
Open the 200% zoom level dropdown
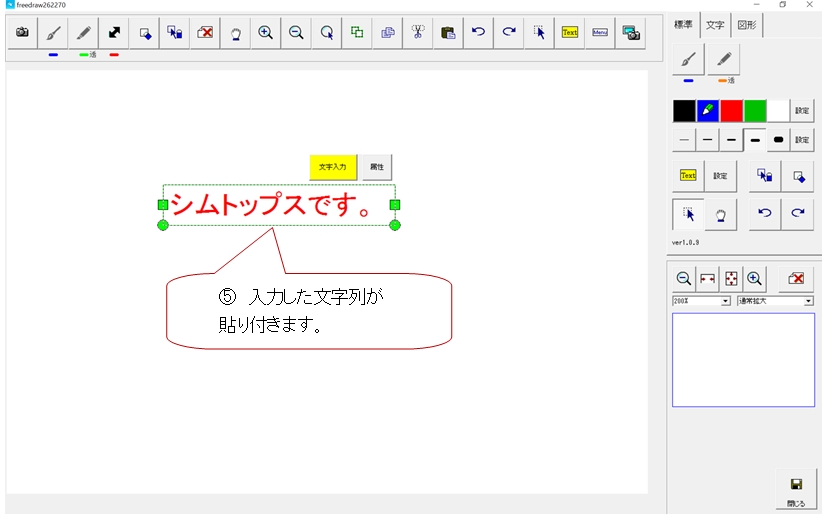701,301
